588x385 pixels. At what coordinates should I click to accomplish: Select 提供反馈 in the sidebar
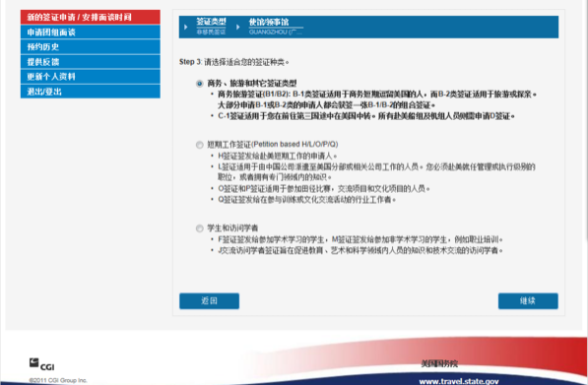(x=91, y=62)
